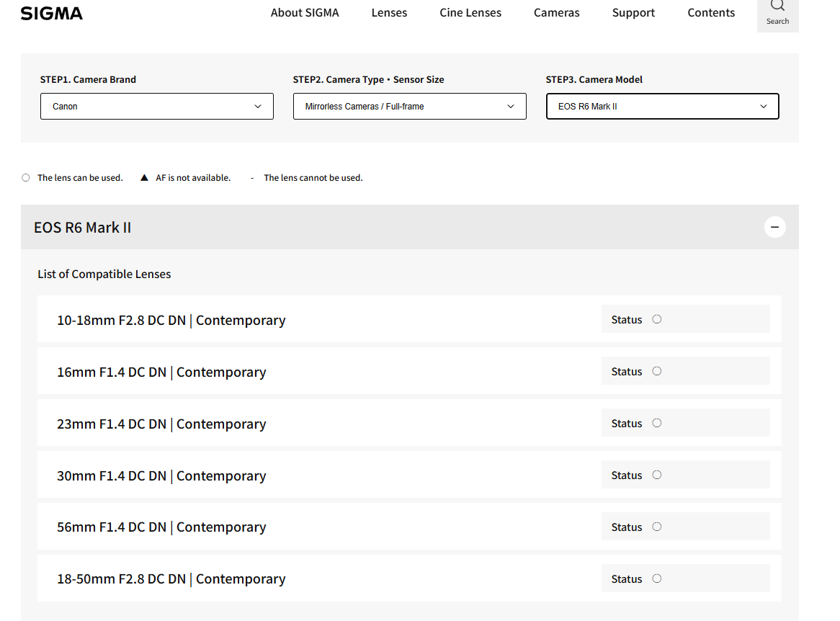Click status circle for 23mm F1.4 lens

coord(657,423)
